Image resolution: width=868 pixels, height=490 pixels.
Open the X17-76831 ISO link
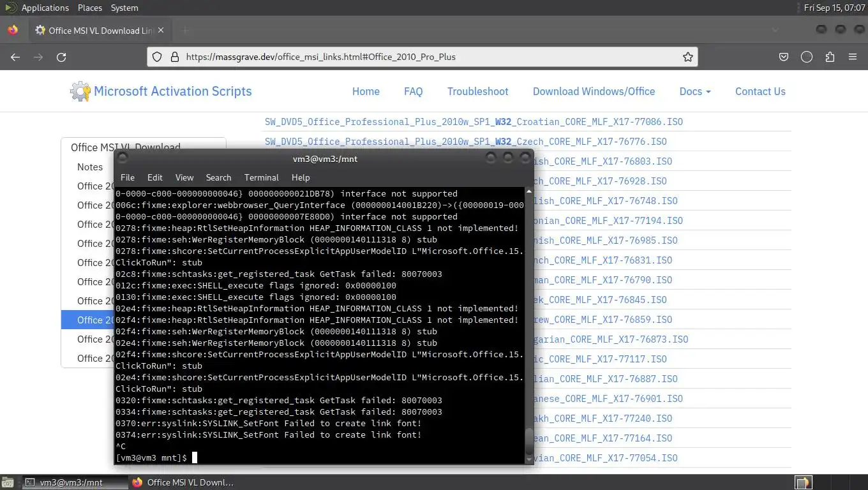tap(603, 260)
